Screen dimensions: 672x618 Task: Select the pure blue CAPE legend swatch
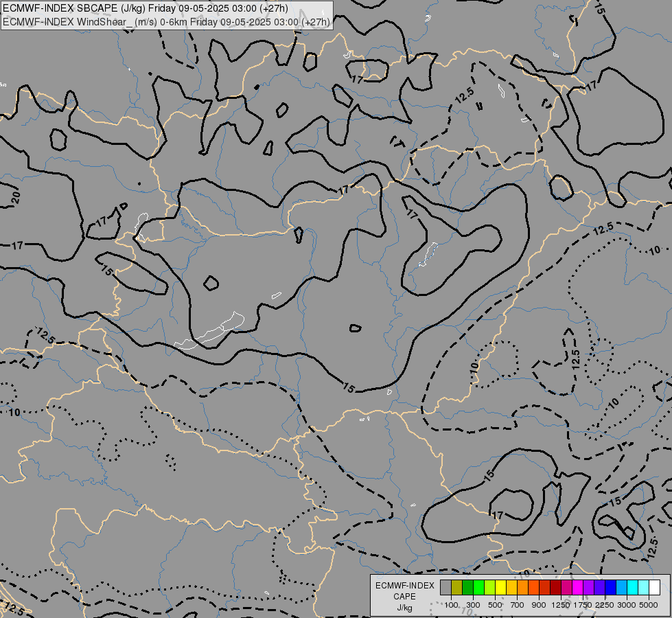[x=611, y=587]
